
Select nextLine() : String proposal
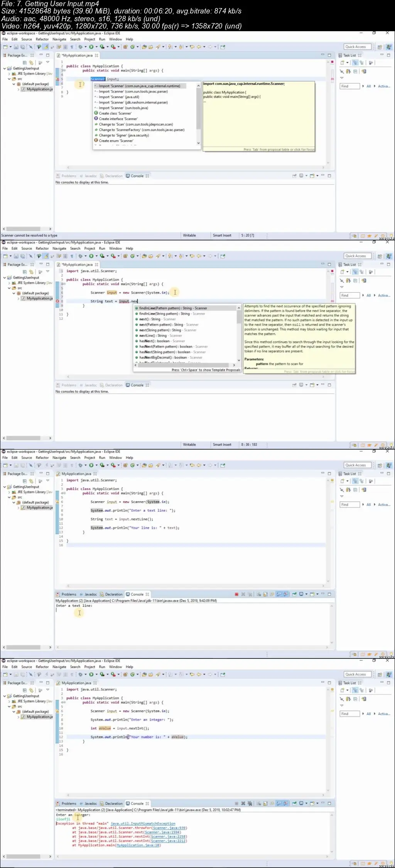(159, 336)
